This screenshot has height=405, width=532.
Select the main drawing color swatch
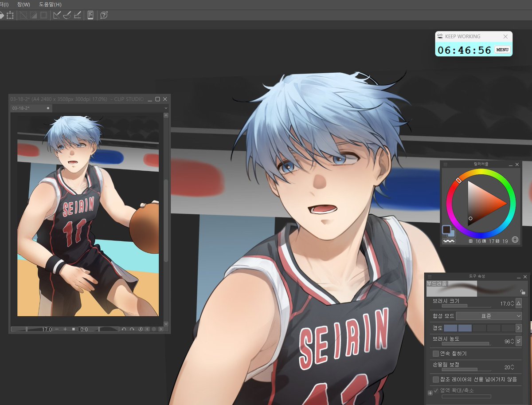[446, 229]
